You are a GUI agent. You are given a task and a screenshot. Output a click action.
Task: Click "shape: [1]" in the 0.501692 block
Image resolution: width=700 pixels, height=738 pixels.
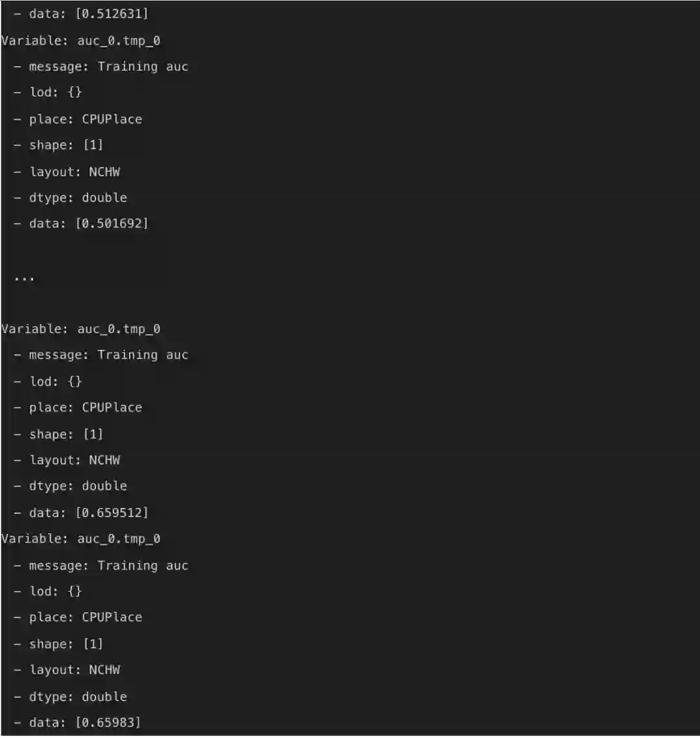tap(66, 145)
